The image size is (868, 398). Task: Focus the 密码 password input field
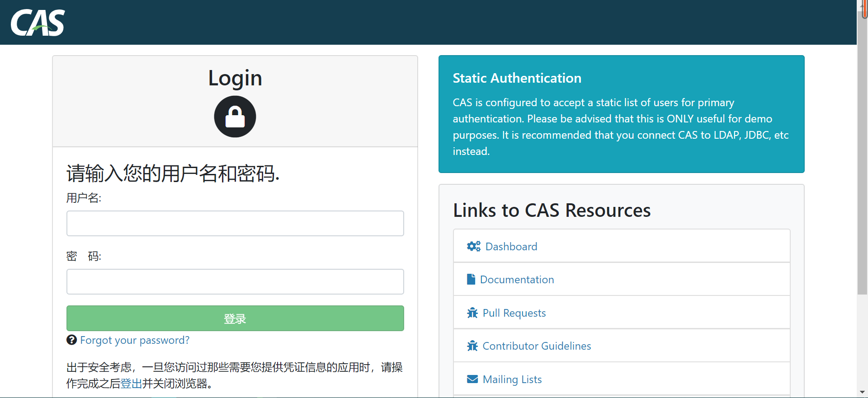(x=235, y=281)
